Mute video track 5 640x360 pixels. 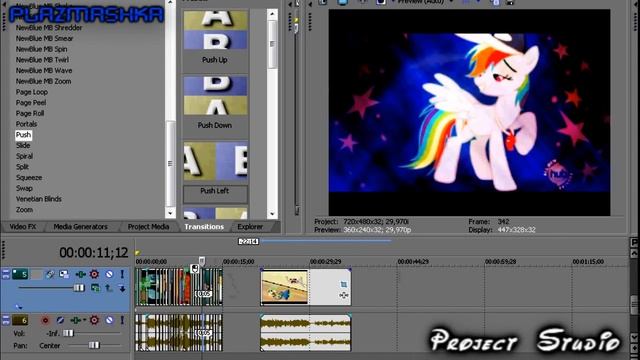click(109, 274)
